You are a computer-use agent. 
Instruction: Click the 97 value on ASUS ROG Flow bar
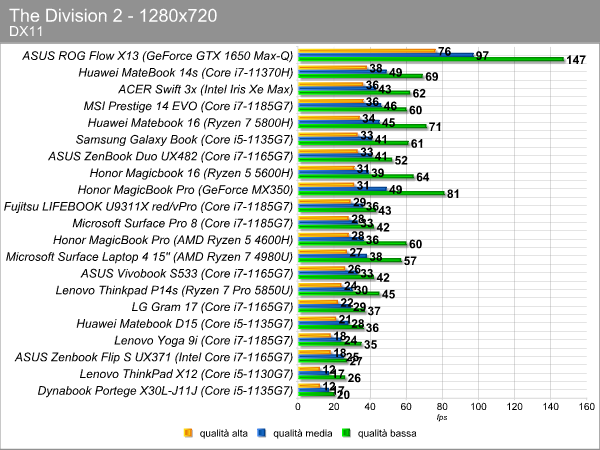(482, 56)
